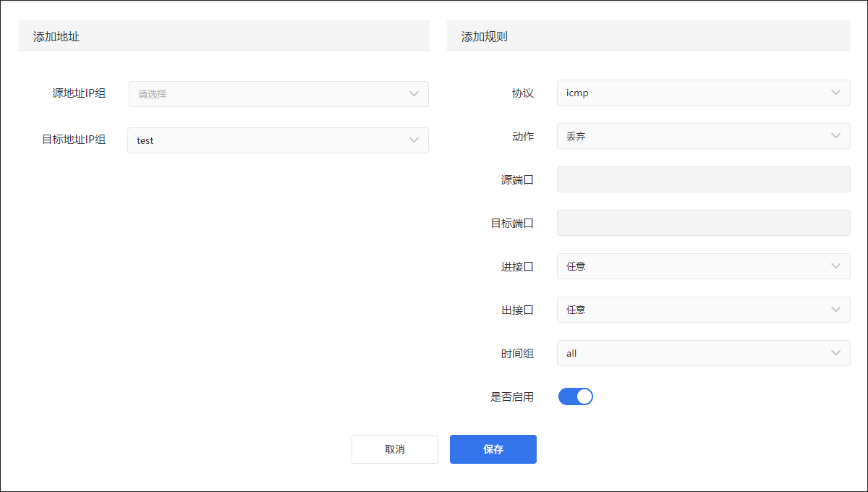This screenshot has height=492, width=868.
Task: Click the chevron arrow in the 动作 field
Action: [835, 136]
